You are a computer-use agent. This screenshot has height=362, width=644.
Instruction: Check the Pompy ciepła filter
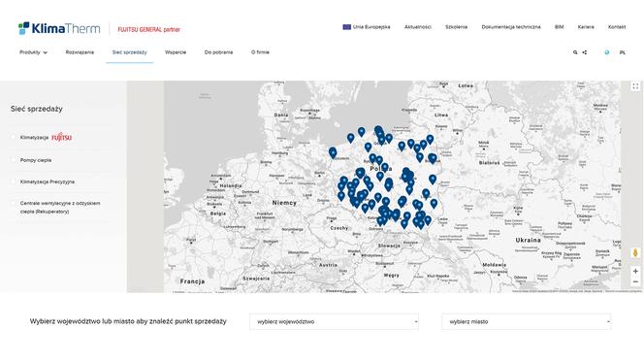14,160
